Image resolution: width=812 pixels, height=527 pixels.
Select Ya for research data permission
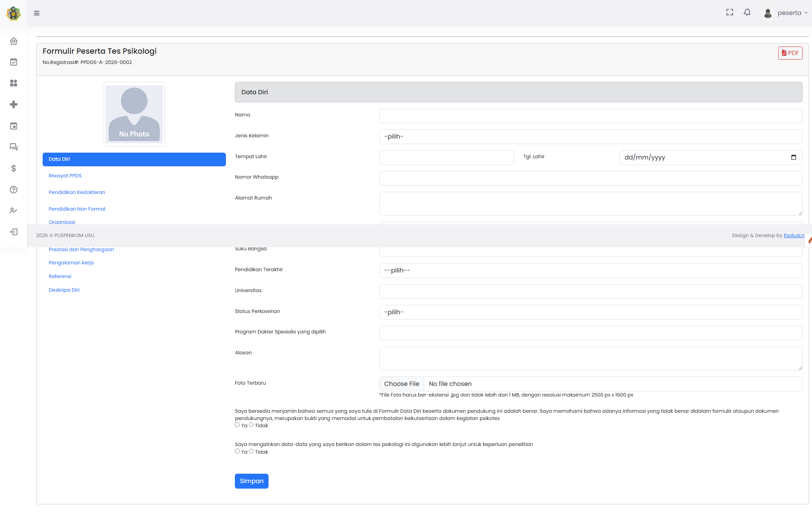[x=237, y=451]
